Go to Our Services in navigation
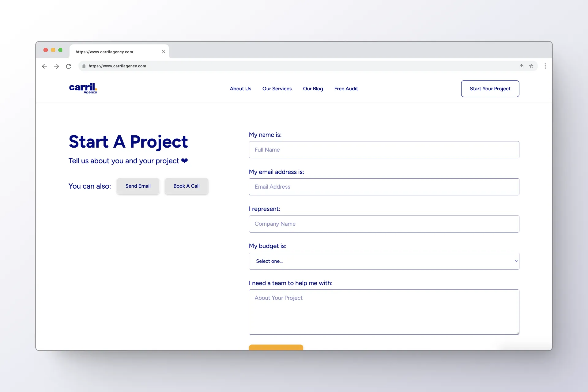Viewport: 588px width, 392px height. [x=277, y=89]
